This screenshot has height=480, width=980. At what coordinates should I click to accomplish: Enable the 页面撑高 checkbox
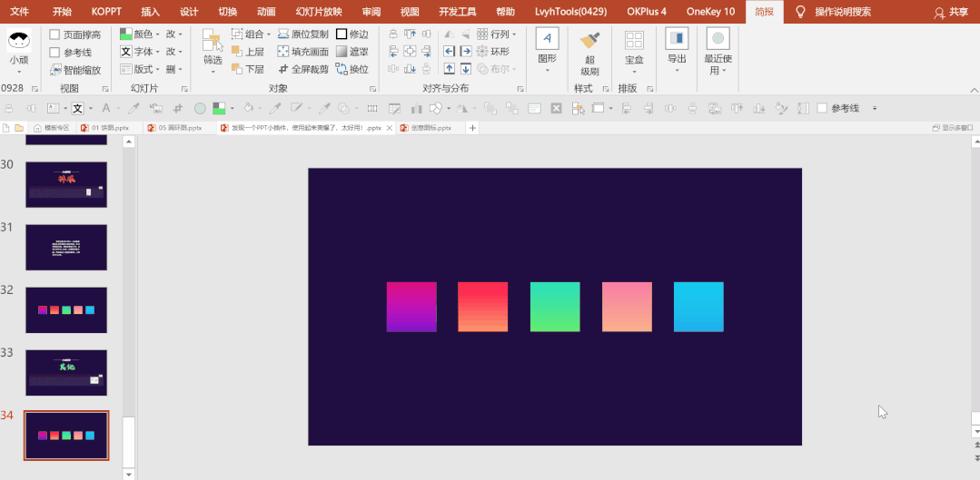tap(55, 35)
